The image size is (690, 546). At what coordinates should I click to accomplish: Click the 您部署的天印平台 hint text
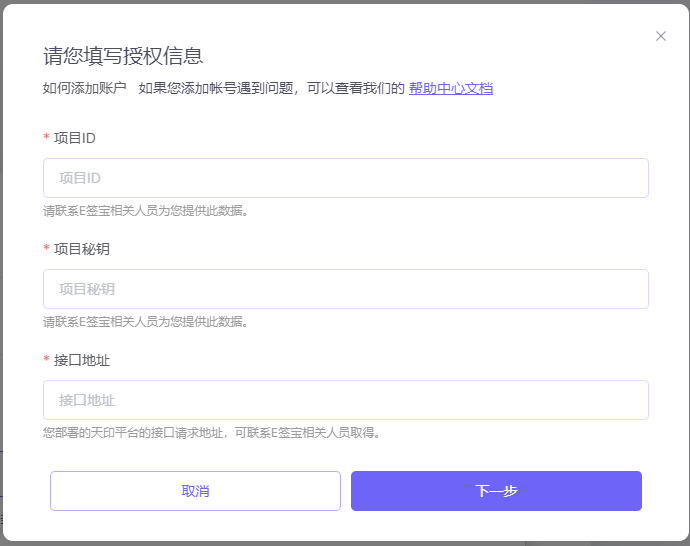pyautogui.click(x=212, y=433)
